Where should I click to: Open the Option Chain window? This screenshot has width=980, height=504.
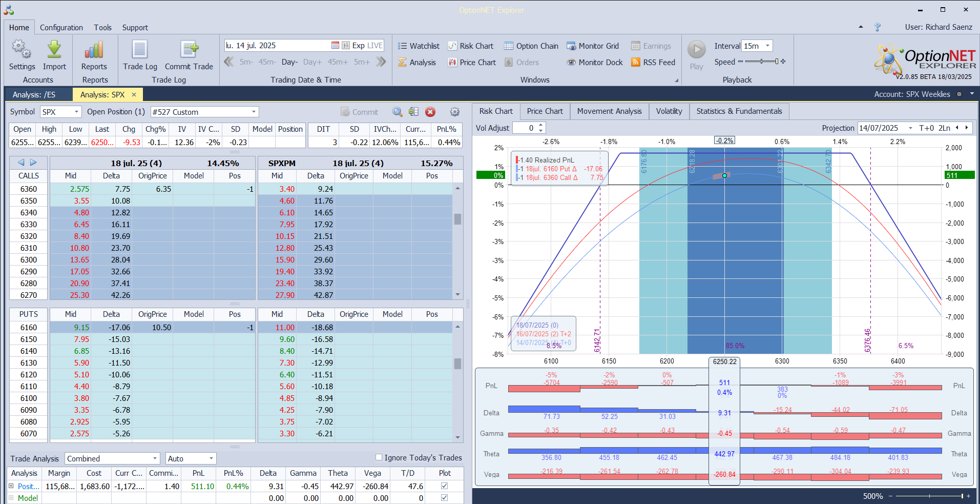coord(531,46)
